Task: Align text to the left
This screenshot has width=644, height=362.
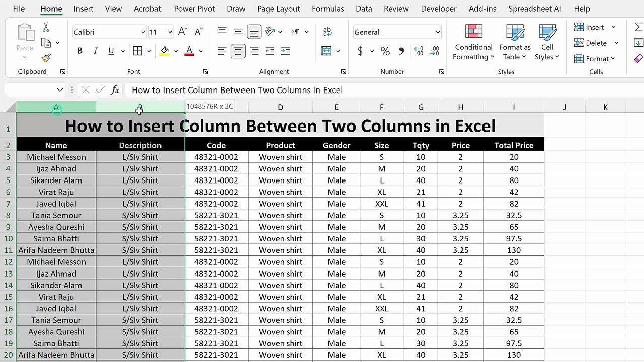Action: point(222,51)
